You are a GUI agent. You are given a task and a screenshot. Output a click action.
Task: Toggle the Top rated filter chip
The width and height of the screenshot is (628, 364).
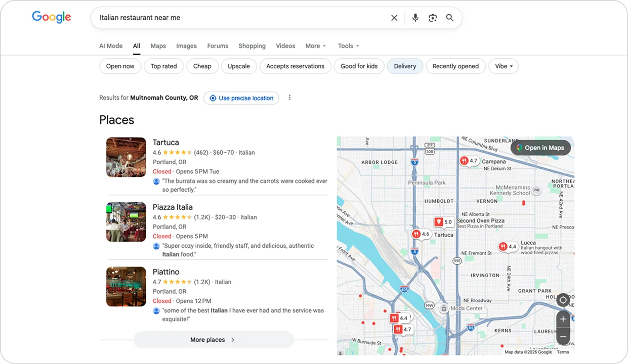164,66
